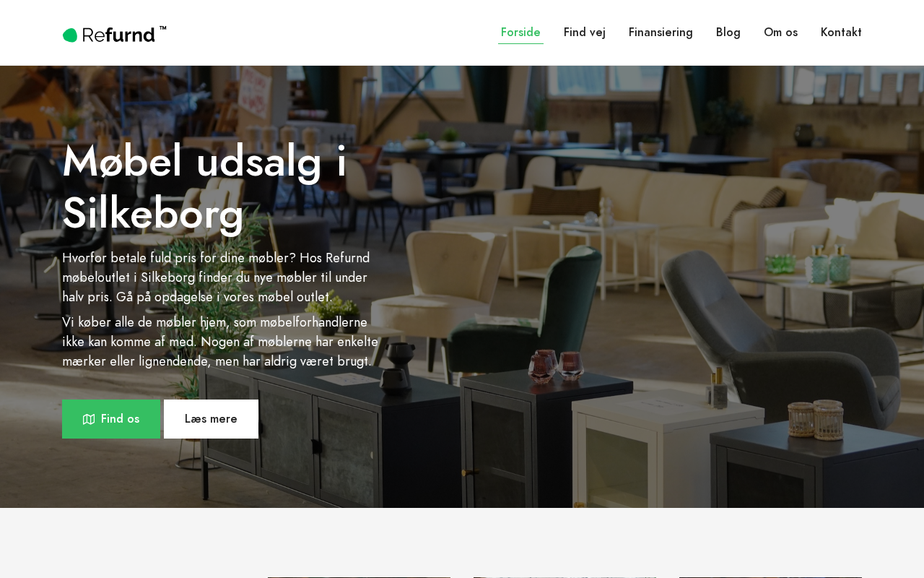Click the trademark symbol beside Refurnd logo
Image resolution: width=924 pixels, height=578 pixels.
tap(163, 28)
